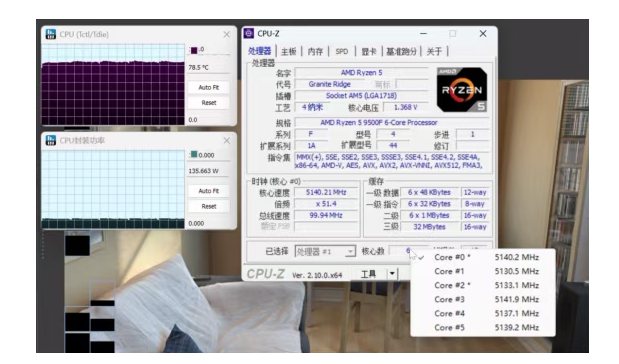
Task: Click the HWiNFO icon in CPU封装功率 window
Action: (51, 140)
